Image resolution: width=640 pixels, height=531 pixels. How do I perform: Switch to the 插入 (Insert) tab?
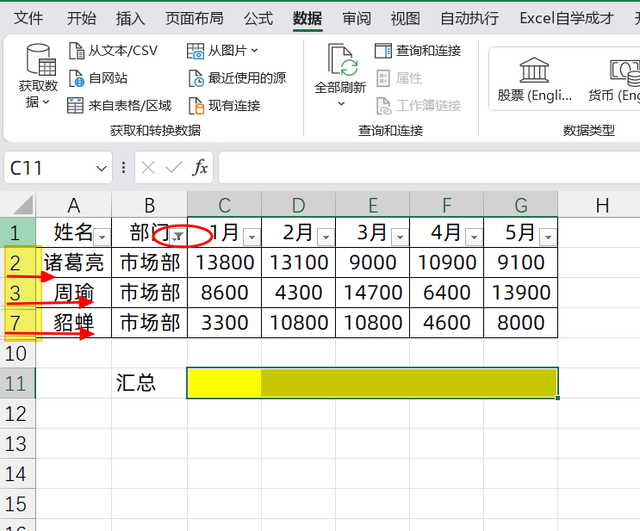130,18
